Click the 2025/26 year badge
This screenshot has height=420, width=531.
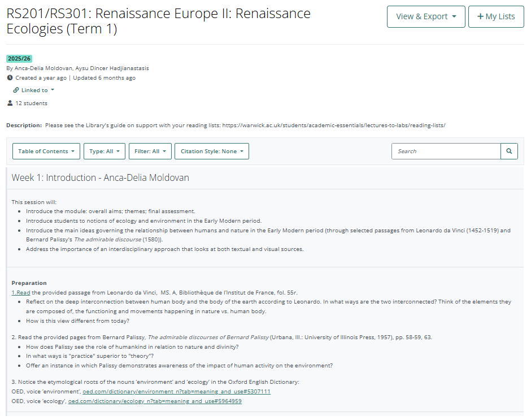pos(19,59)
